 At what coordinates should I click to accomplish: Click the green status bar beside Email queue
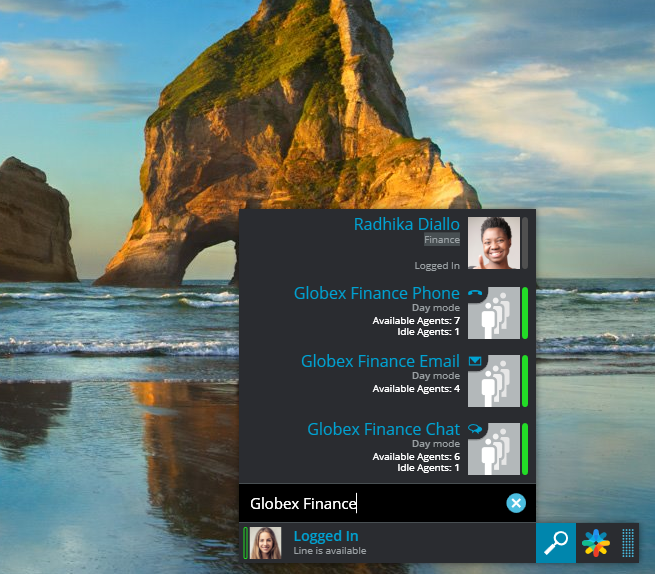(525, 381)
